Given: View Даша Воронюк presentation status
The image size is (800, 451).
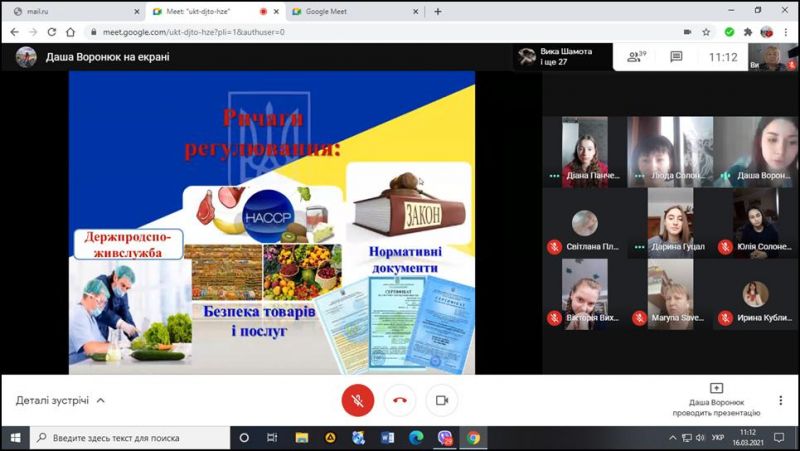Looking at the screenshot, I should point(716,401).
